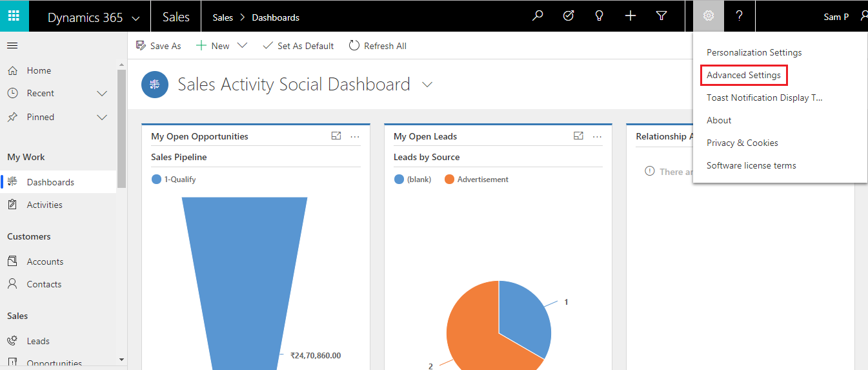868x370 pixels.
Task: Select Advanced Settings from the menu
Action: point(743,75)
